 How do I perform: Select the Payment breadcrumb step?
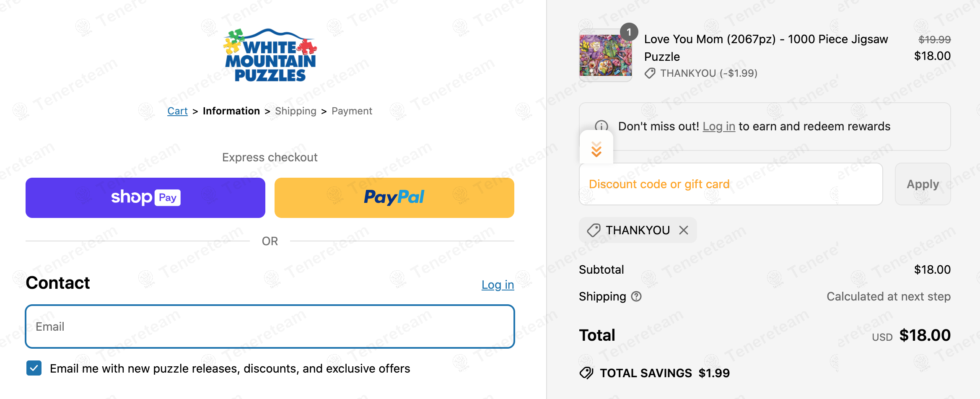coord(352,111)
